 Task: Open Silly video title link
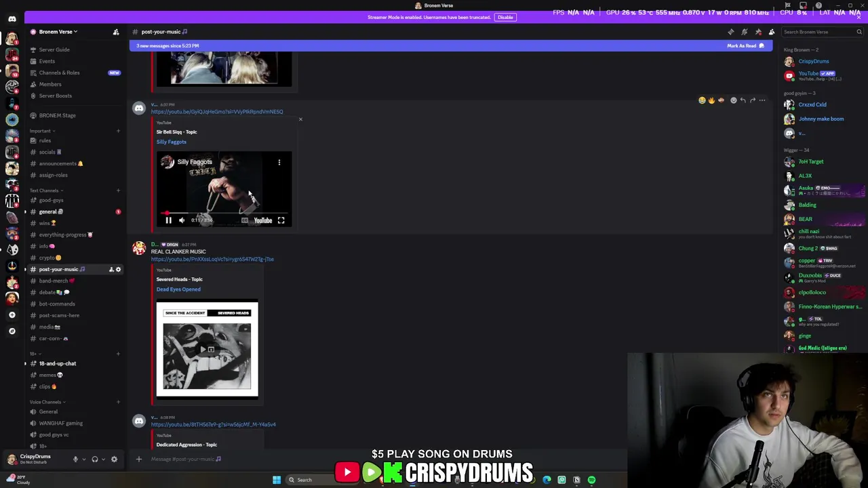[171, 142]
